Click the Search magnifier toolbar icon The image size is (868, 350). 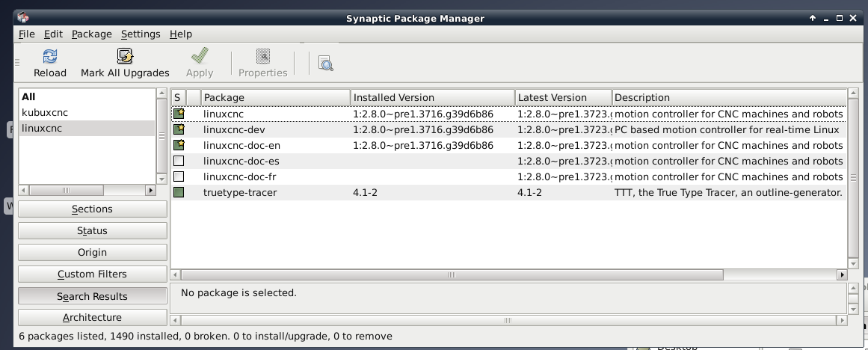326,63
